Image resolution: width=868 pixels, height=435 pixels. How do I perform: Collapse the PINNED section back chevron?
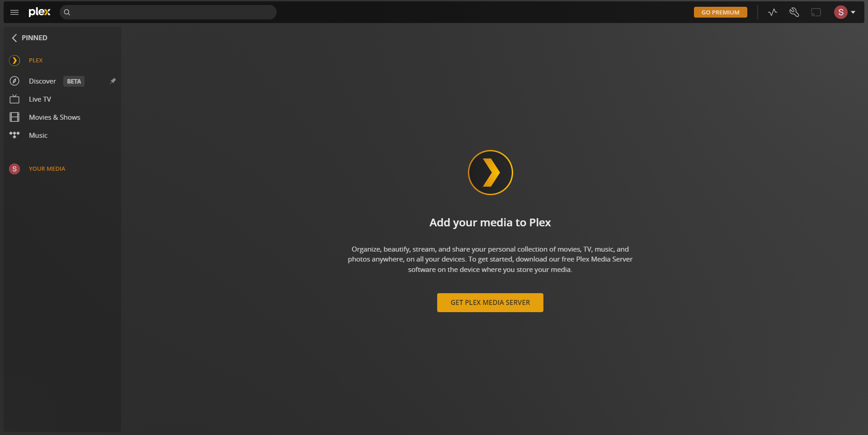click(x=14, y=38)
